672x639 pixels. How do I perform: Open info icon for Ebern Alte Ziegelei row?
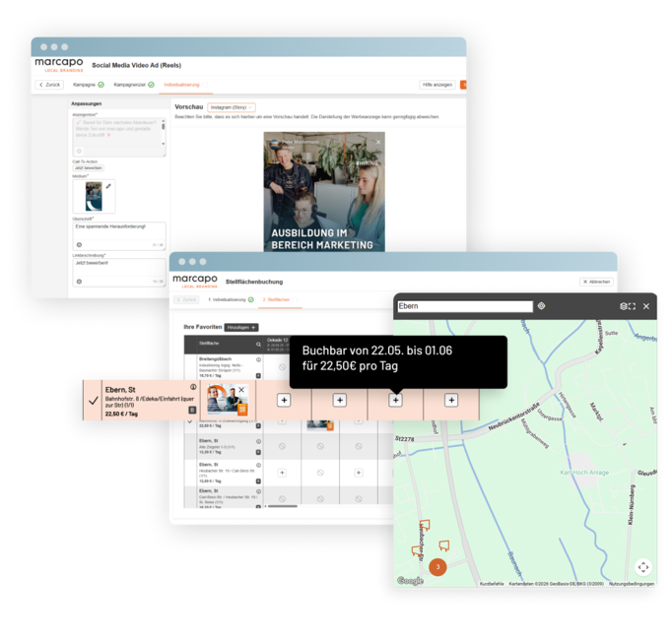coord(258,441)
